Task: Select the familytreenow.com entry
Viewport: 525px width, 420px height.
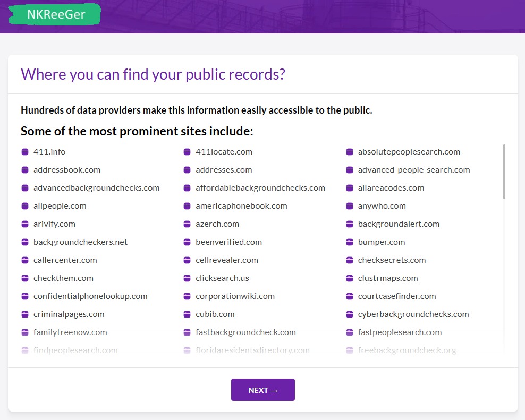Action: (x=64, y=332)
